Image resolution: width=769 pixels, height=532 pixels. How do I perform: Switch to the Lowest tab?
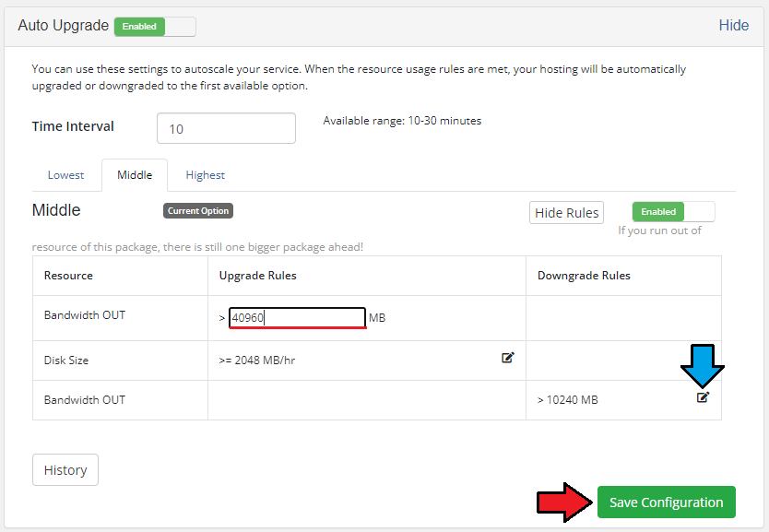pos(65,175)
